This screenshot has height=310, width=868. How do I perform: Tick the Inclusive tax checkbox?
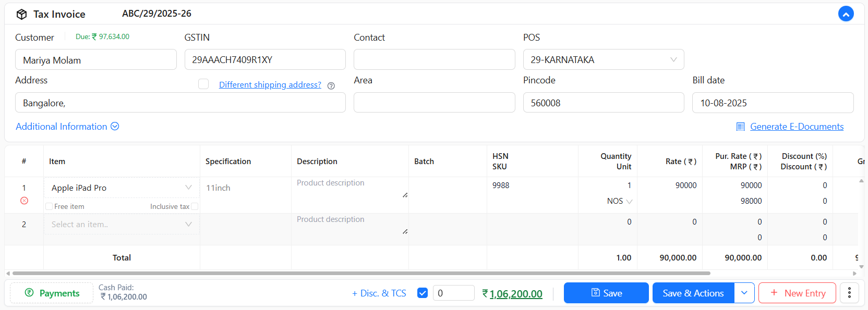coord(195,206)
